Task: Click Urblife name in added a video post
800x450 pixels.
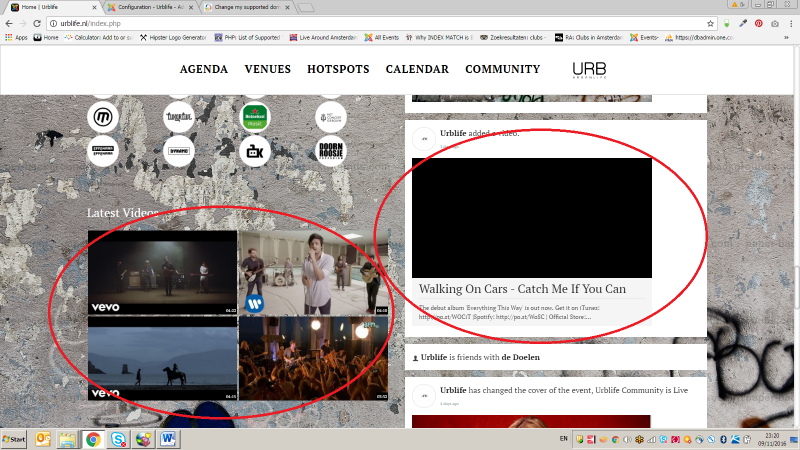Action: (453, 133)
